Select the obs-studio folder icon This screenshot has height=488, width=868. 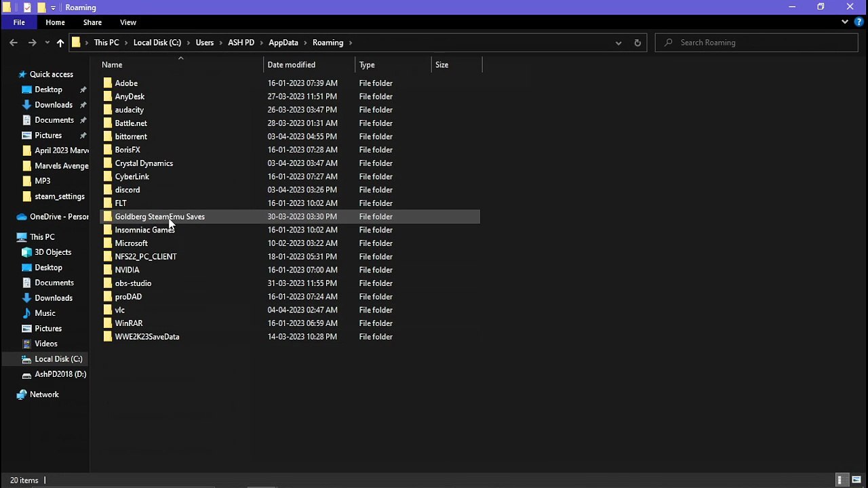108,283
